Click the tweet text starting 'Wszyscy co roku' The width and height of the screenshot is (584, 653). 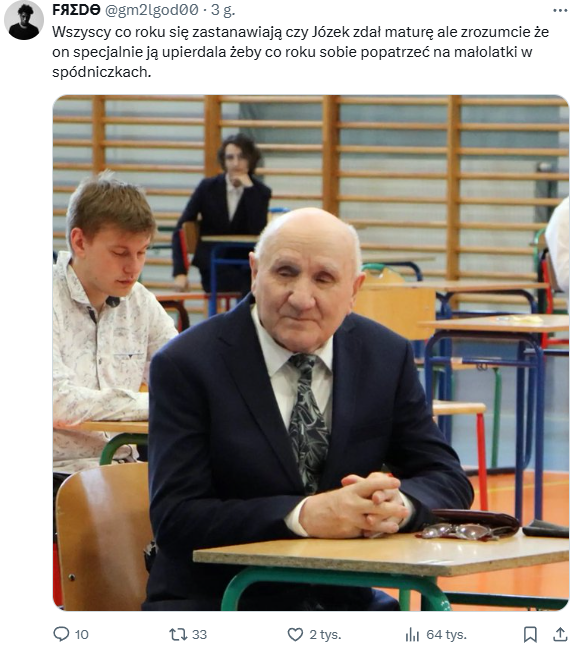point(300,52)
